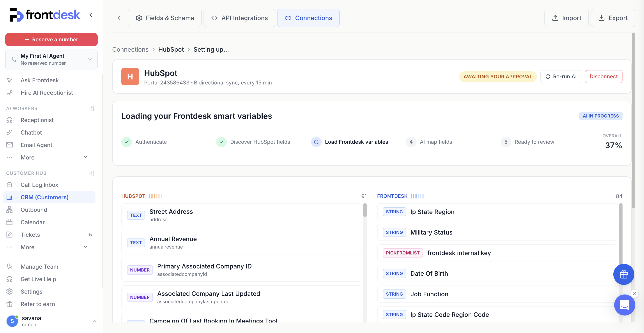Go back using the tab bar arrow

pos(119,18)
